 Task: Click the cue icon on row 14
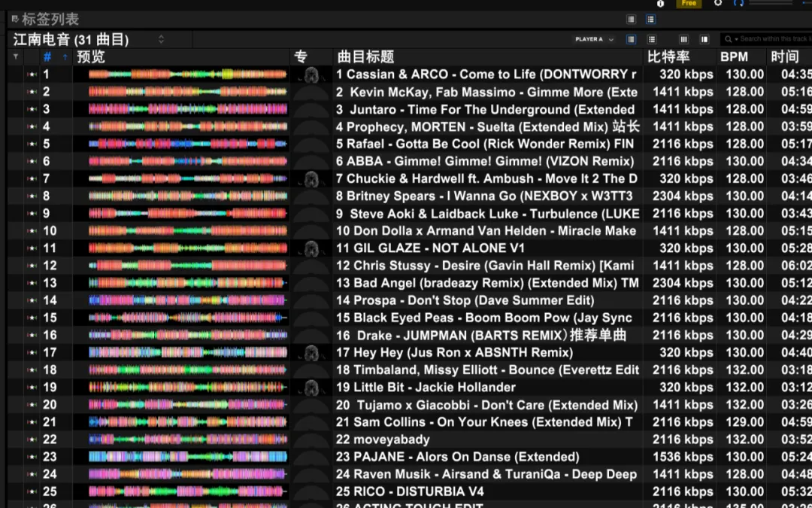pyautogui.click(x=32, y=300)
